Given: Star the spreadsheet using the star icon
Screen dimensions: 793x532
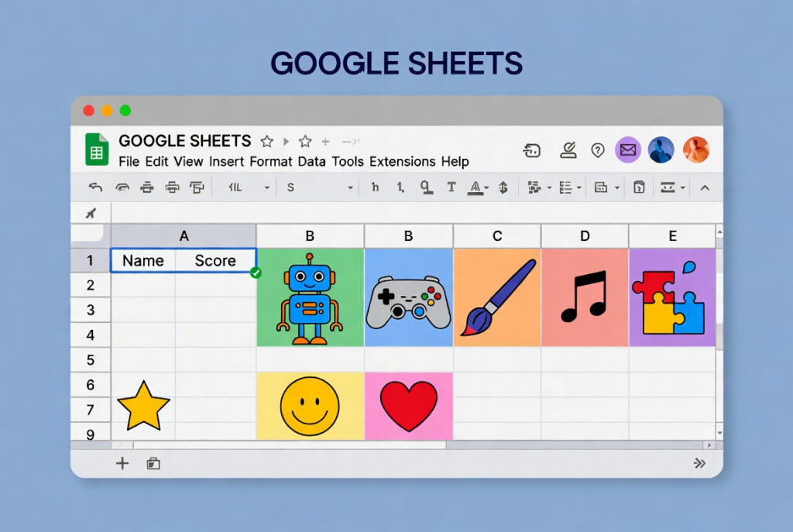Looking at the screenshot, I should (266, 142).
